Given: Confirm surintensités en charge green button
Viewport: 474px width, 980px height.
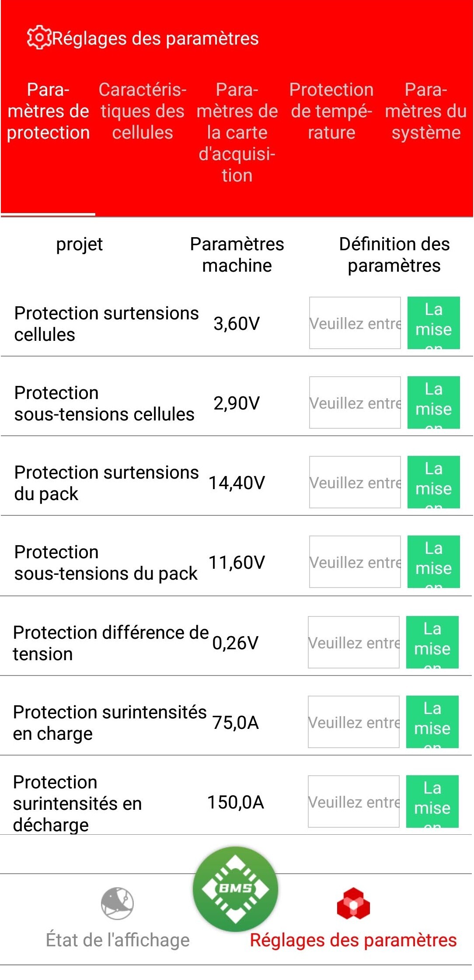Looking at the screenshot, I should point(432,722).
